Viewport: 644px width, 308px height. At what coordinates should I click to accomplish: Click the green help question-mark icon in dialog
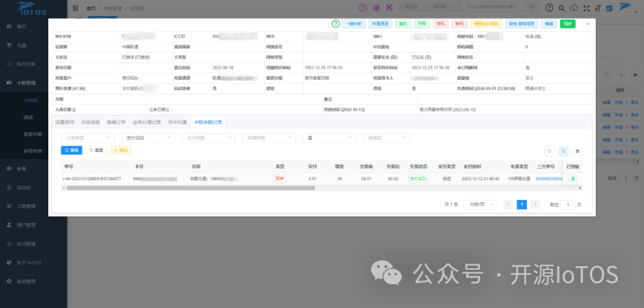pos(336,24)
